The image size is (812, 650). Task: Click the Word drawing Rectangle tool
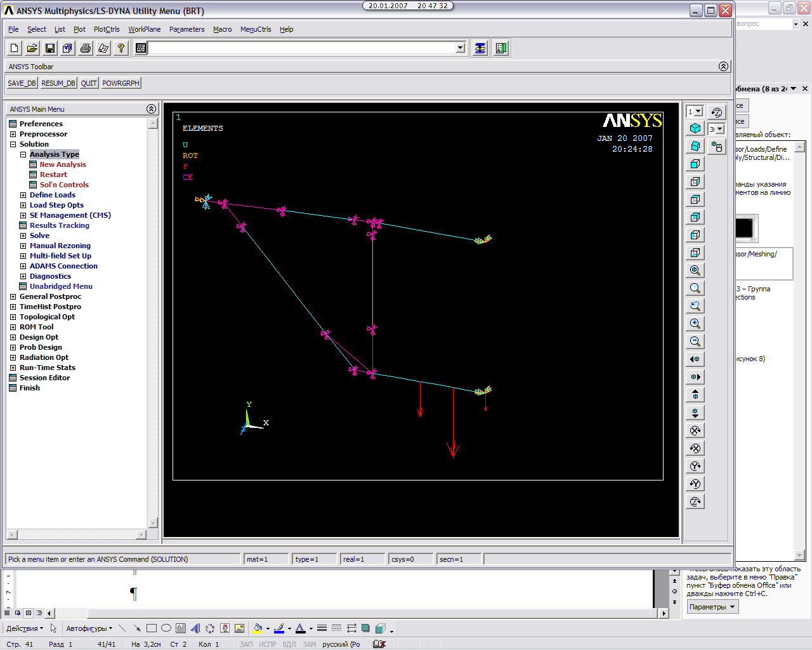coord(152,628)
